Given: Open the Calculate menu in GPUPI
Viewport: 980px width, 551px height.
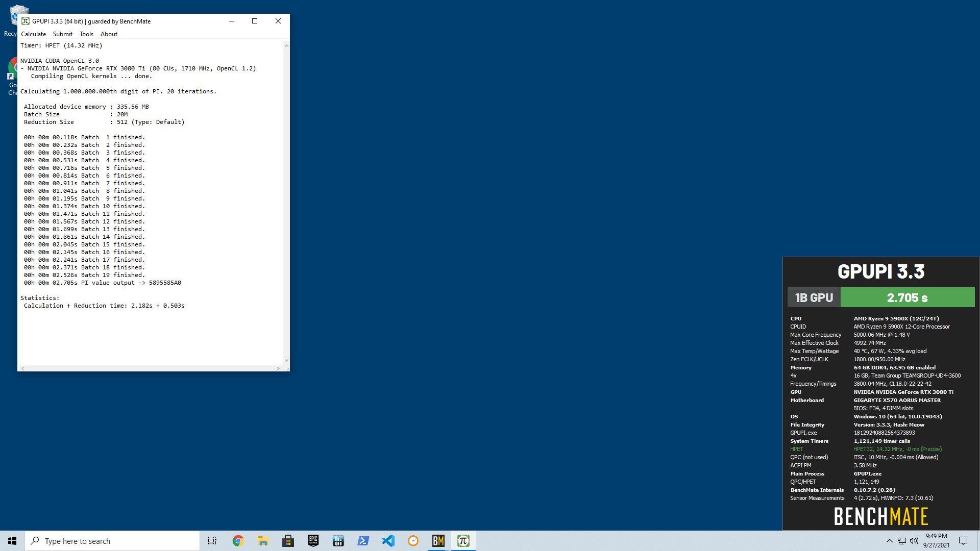Looking at the screenshot, I should (33, 34).
